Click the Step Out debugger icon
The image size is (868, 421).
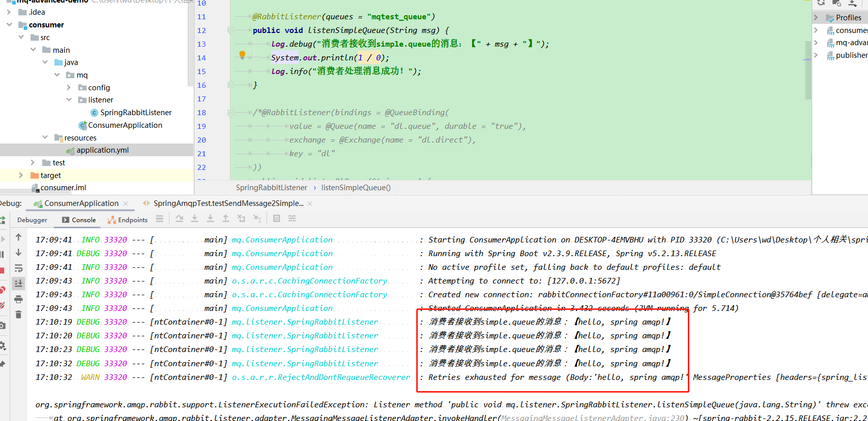226,219
